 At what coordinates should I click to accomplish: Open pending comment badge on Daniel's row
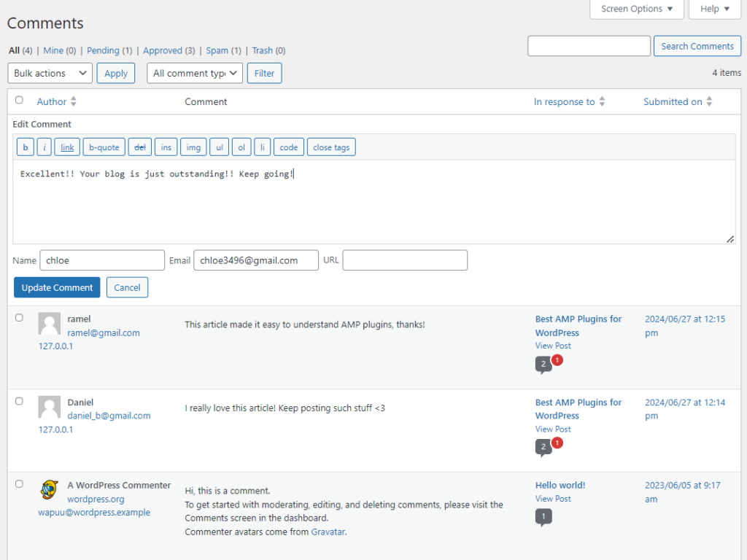click(557, 443)
